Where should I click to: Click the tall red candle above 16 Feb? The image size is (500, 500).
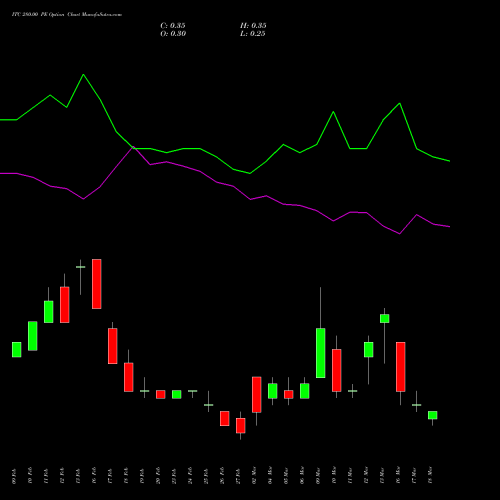coord(97,284)
